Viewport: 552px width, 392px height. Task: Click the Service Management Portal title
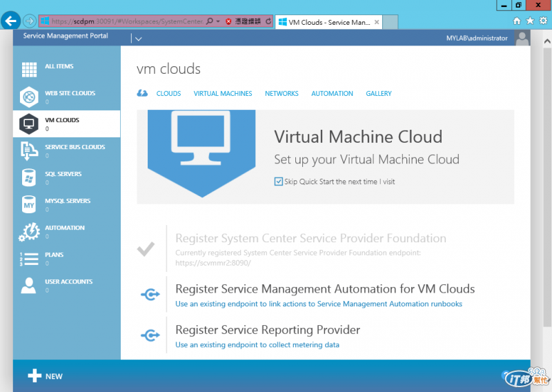pyautogui.click(x=66, y=36)
